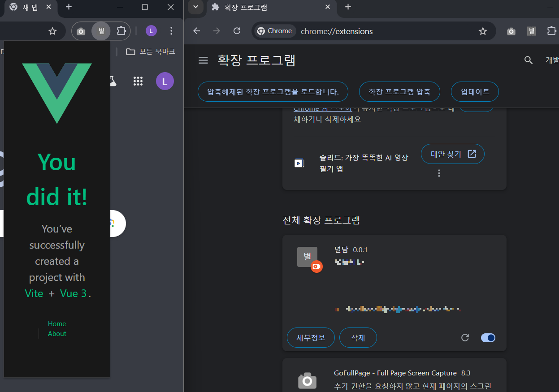Viewport: 559px width, 392px height.
Task: Open the Google apps grid in new tab page
Action: [x=138, y=81]
